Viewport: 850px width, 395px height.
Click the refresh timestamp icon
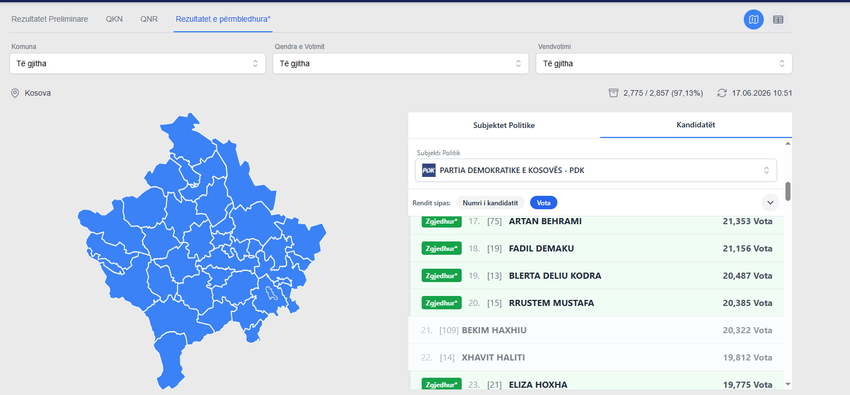click(722, 93)
